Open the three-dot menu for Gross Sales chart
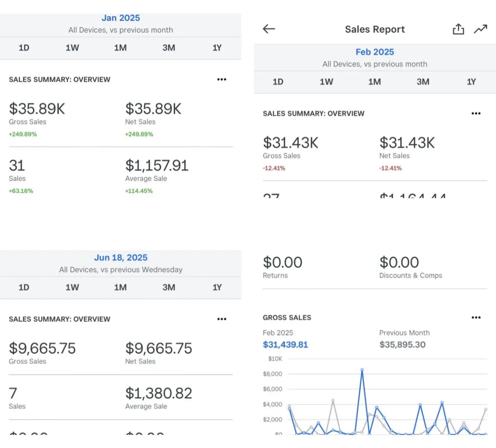Viewport: 496px width, 448px height. 476,318
